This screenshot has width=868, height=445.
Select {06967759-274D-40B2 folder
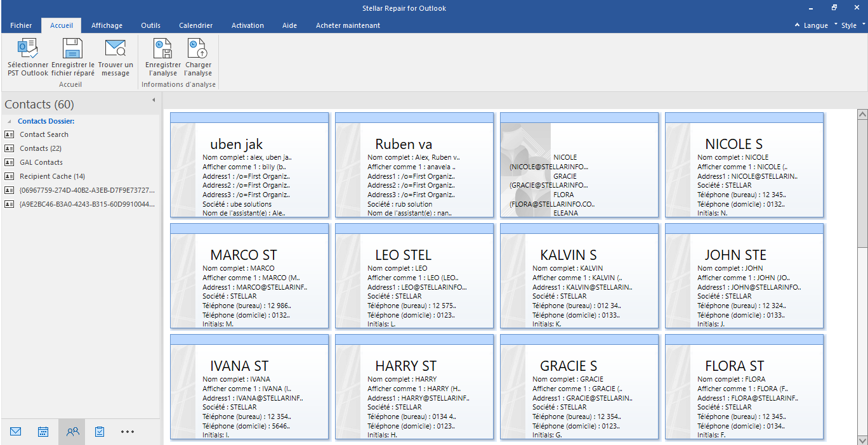point(87,190)
